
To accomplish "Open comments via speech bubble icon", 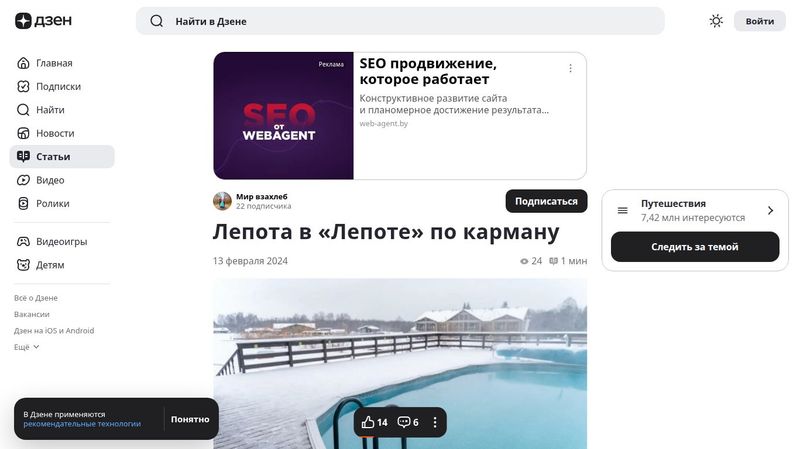I will (404, 422).
